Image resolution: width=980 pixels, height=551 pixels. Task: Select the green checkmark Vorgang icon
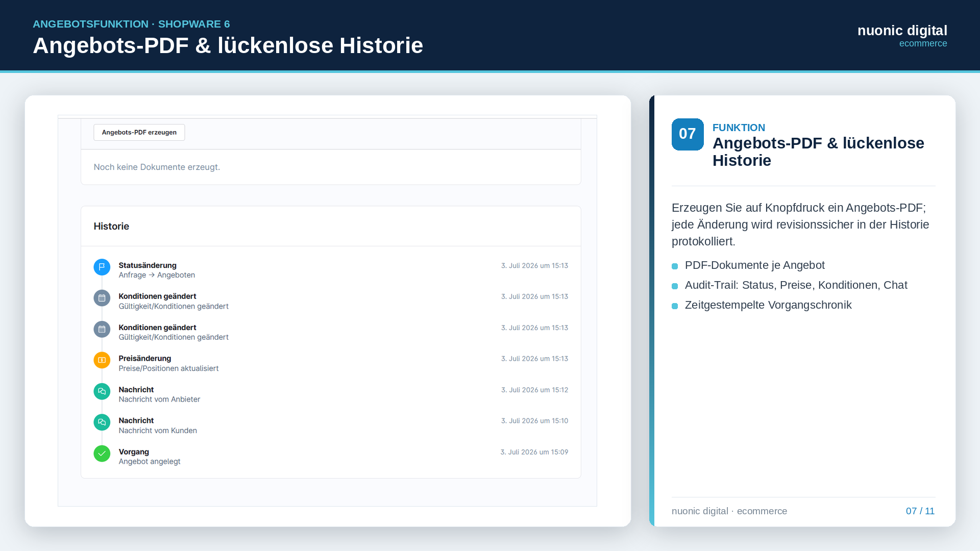[x=102, y=454]
